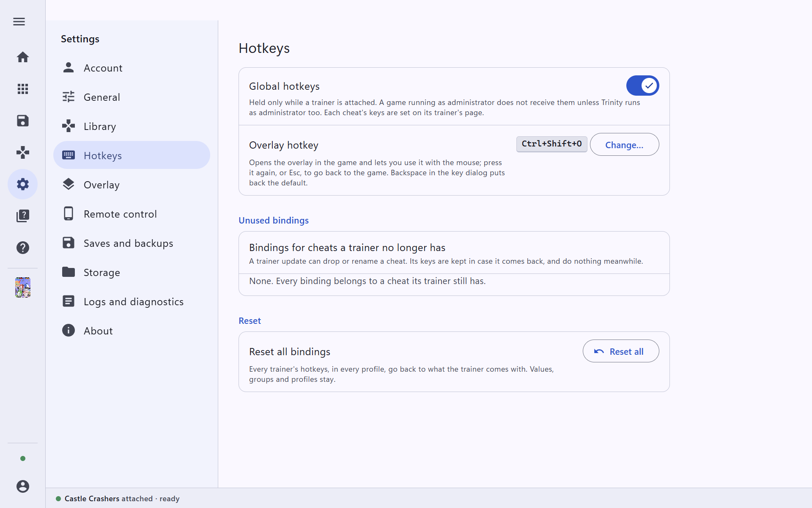
Task: Click Change... for the overlay hotkey
Action: coord(624,145)
